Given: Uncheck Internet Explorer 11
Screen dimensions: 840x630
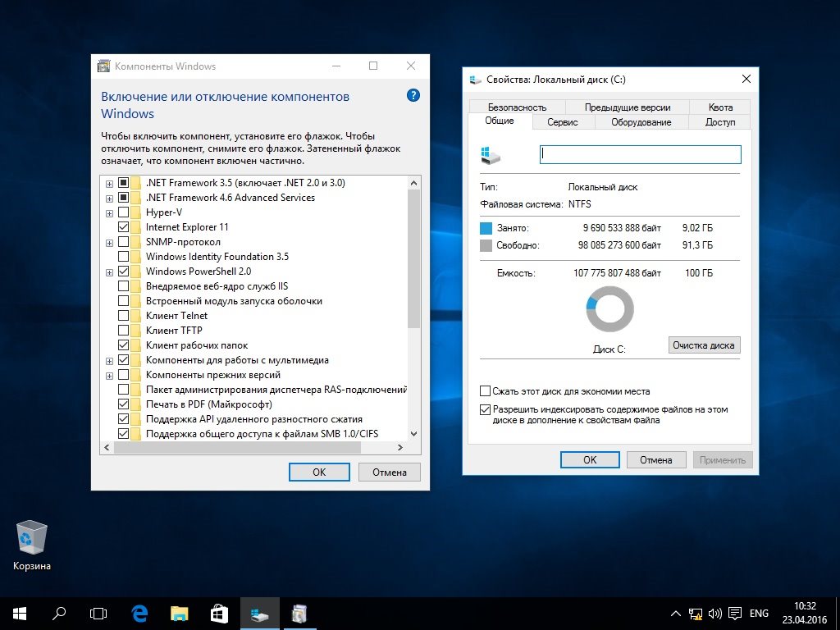Looking at the screenshot, I should (123, 227).
